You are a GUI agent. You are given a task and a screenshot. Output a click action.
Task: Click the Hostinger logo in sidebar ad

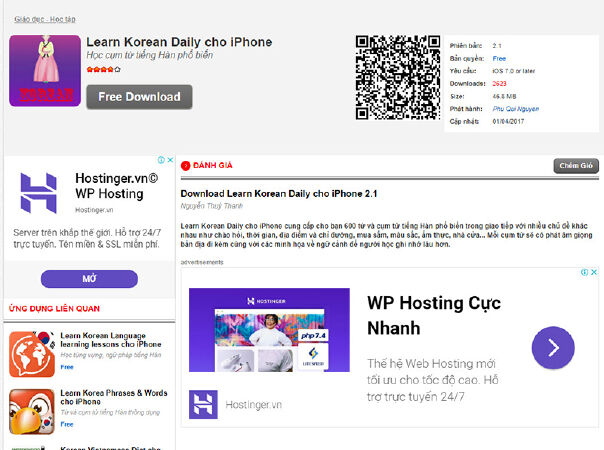(39, 193)
